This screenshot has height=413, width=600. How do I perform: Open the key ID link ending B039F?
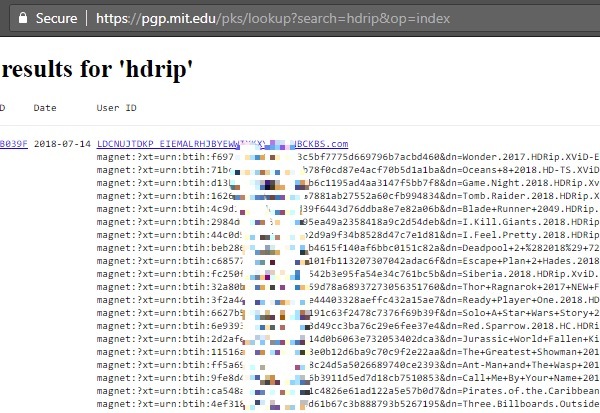click(14, 144)
